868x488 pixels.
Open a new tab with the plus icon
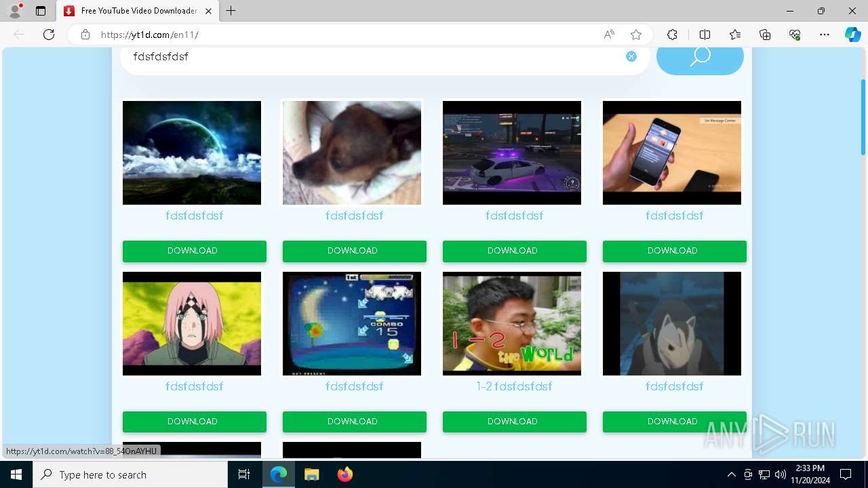(231, 11)
